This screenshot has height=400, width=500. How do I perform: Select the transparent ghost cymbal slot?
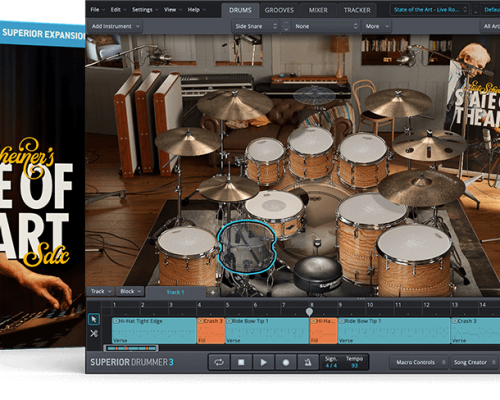pyautogui.click(x=314, y=95)
